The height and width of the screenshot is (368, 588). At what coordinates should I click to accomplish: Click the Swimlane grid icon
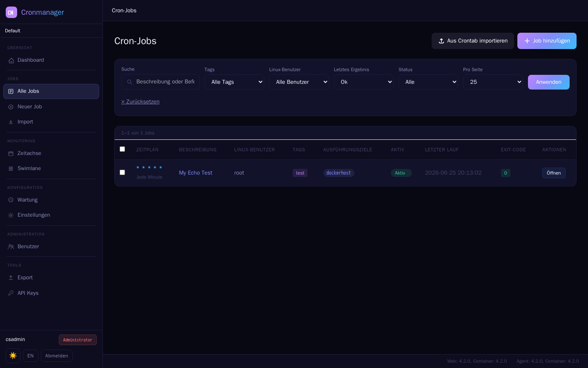point(11,168)
